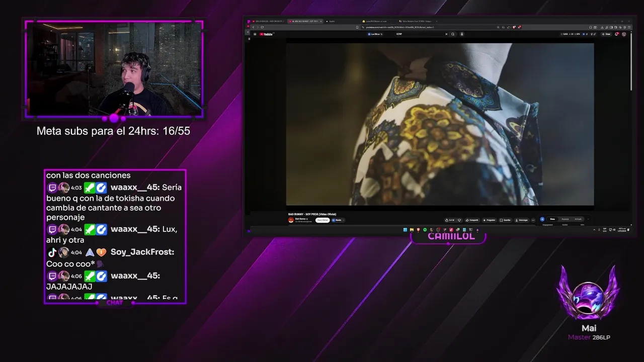644x362 pixels.
Task: Clear the YouTube search box with X
Action: click(446, 34)
